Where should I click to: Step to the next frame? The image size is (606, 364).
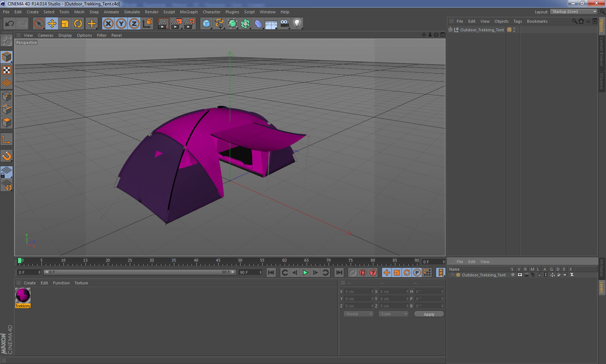click(x=315, y=272)
